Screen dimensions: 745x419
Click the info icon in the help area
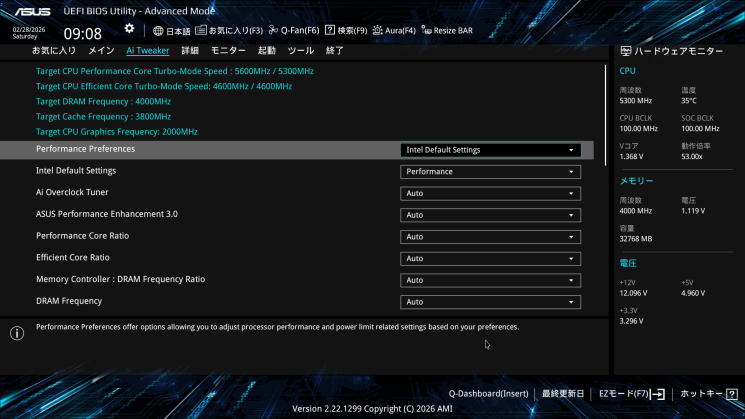(17, 333)
